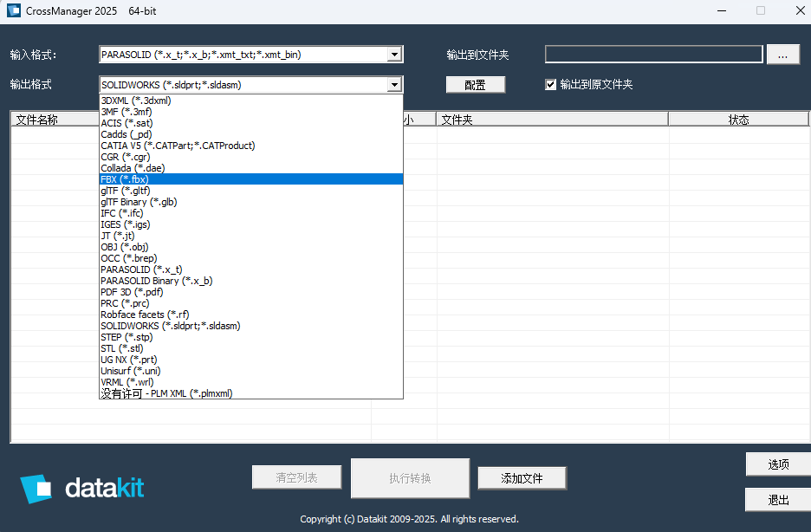The image size is (811, 532).
Task: Select 3DXML (*.3dxml) output format
Action: tap(251, 101)
